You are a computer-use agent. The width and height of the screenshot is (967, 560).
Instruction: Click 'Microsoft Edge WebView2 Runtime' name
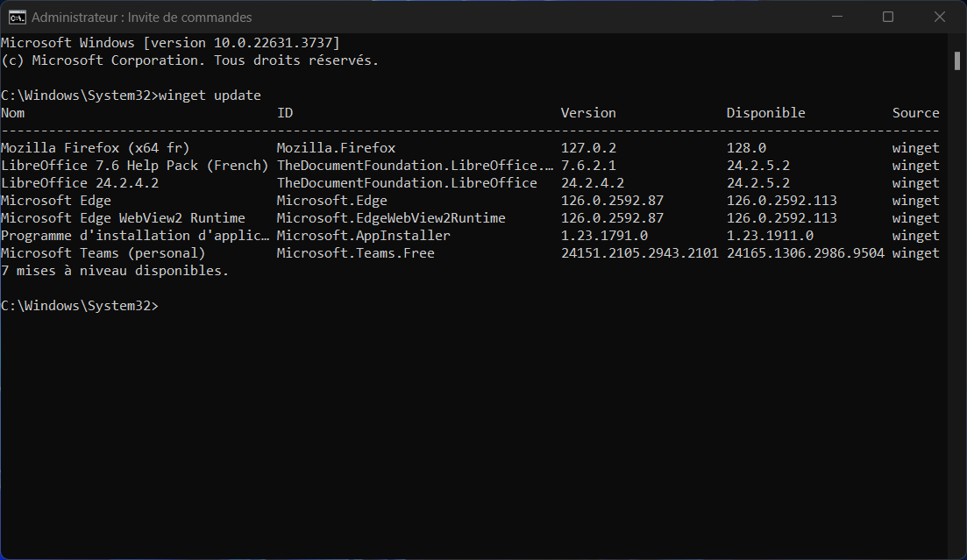(124, 217)
